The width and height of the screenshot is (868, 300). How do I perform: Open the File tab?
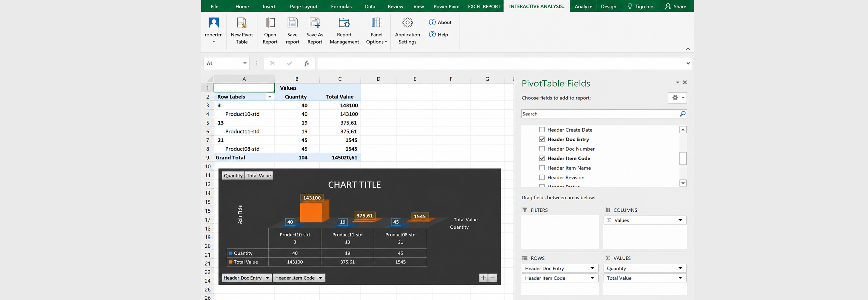click(x=214, y=6)
